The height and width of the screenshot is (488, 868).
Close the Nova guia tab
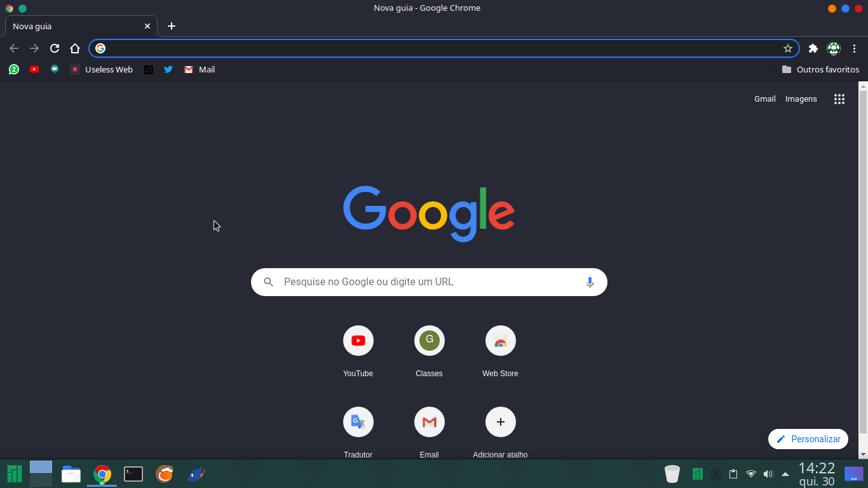147,26
